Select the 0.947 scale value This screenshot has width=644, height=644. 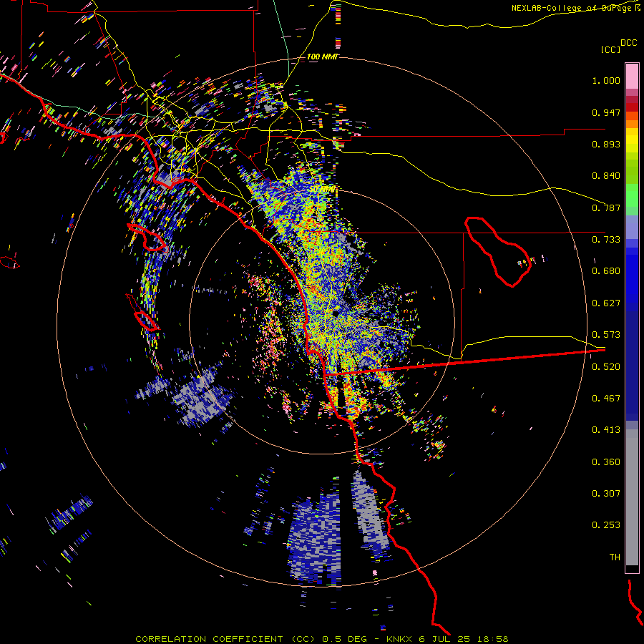pos(606,112)
